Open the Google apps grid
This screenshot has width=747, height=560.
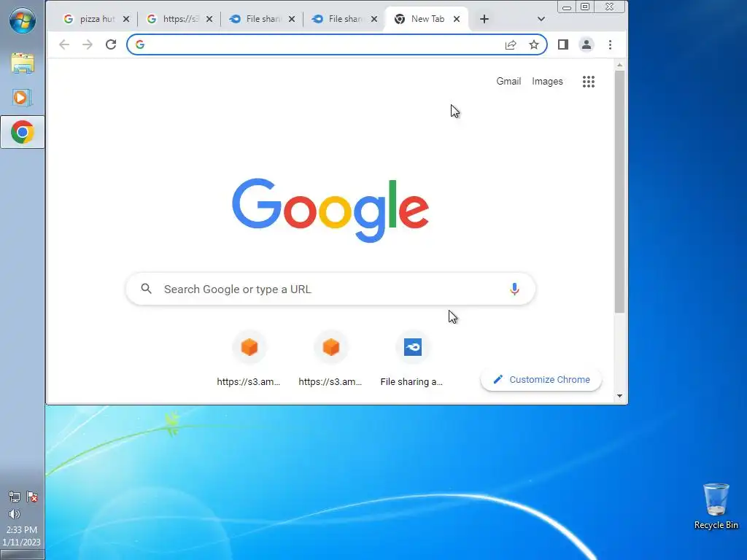[x=589, y=82]
